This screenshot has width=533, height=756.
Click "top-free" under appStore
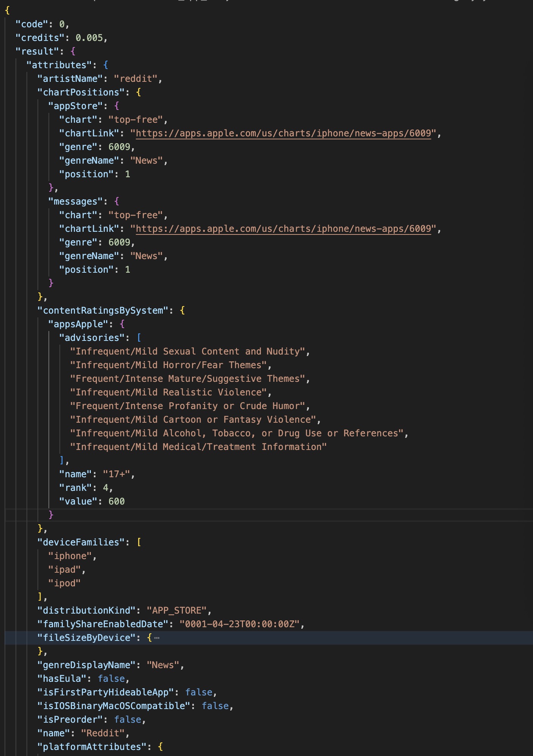coord(136,120)
